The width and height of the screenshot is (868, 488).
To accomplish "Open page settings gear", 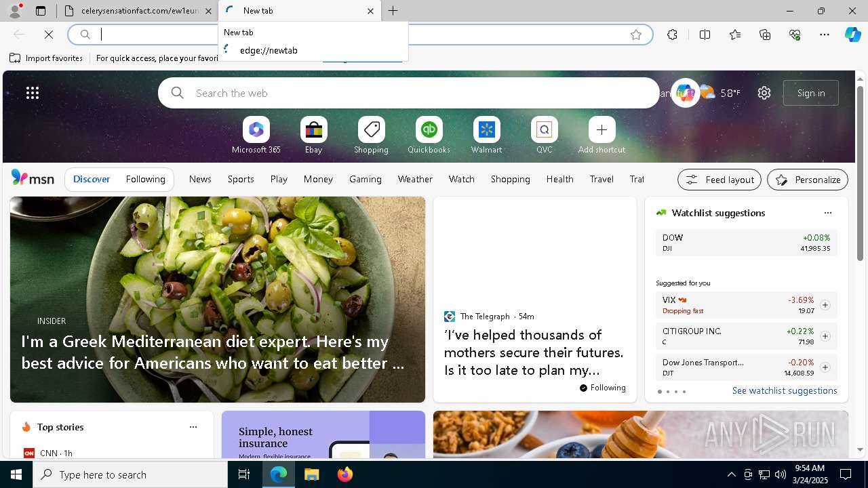I will click(x=764, y=93).
